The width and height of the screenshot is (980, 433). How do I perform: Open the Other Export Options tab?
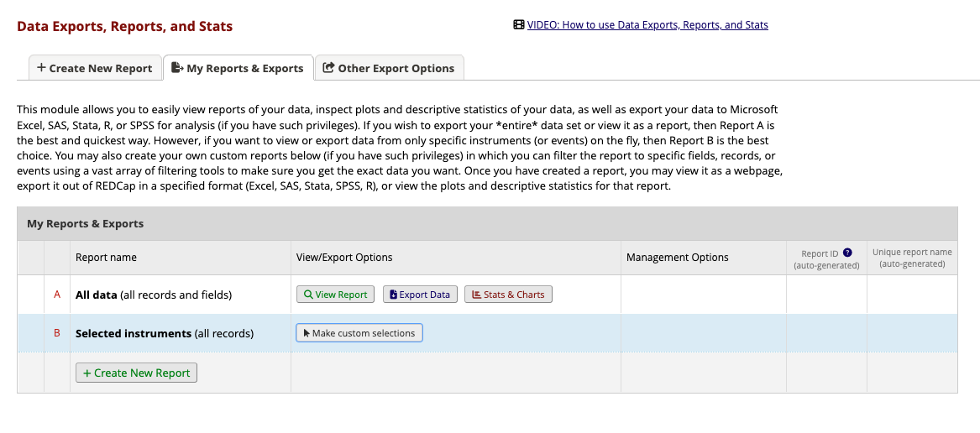tap(389, 68)
